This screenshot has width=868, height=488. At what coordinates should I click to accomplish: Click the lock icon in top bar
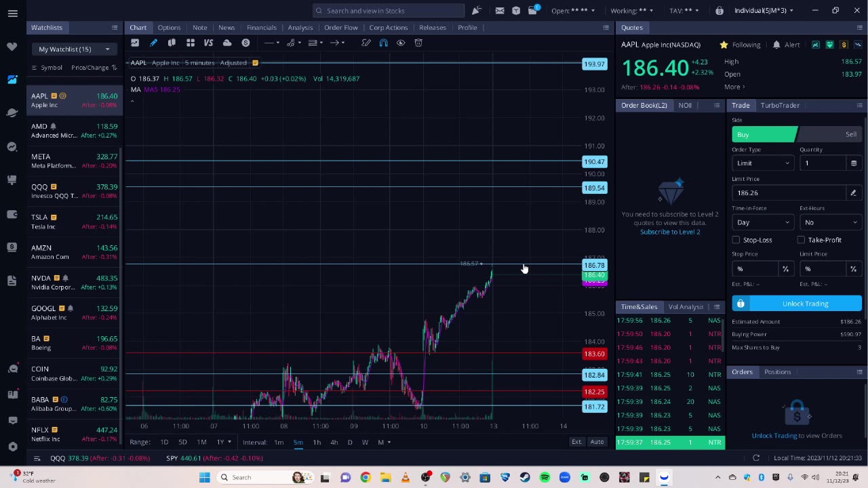[x=719, y=10]
